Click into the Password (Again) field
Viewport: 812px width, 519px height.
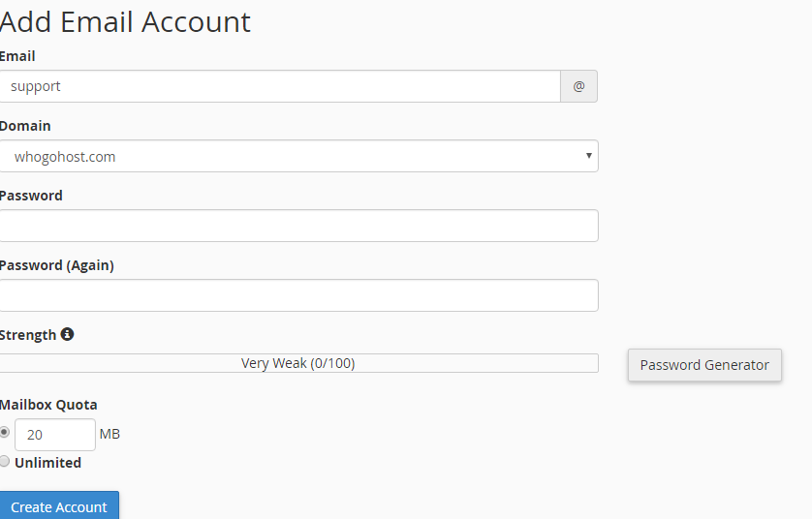click(x=298, y=295)
